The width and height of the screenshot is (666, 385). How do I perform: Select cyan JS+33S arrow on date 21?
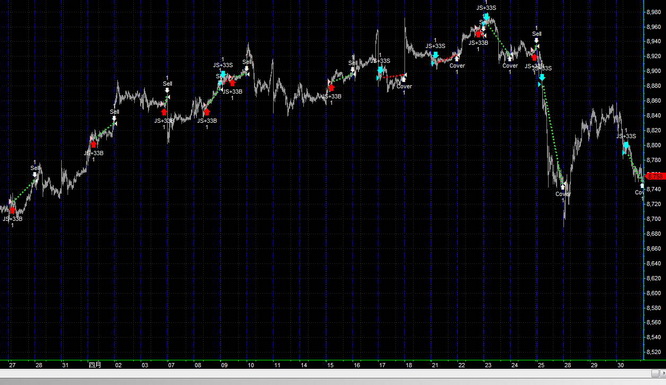[x=435, y=55]
